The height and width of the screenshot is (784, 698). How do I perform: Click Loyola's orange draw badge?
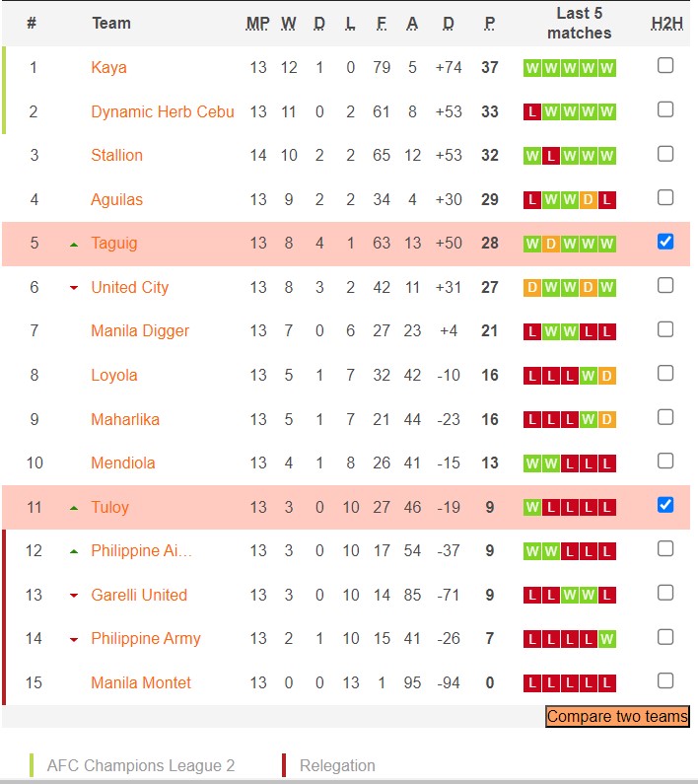[607, 376]
